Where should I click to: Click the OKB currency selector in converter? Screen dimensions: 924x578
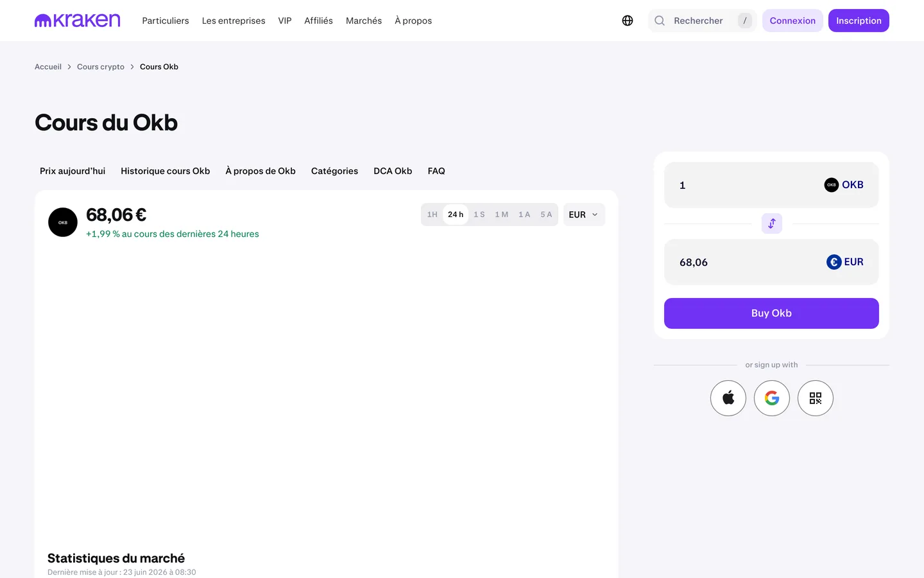844,185
